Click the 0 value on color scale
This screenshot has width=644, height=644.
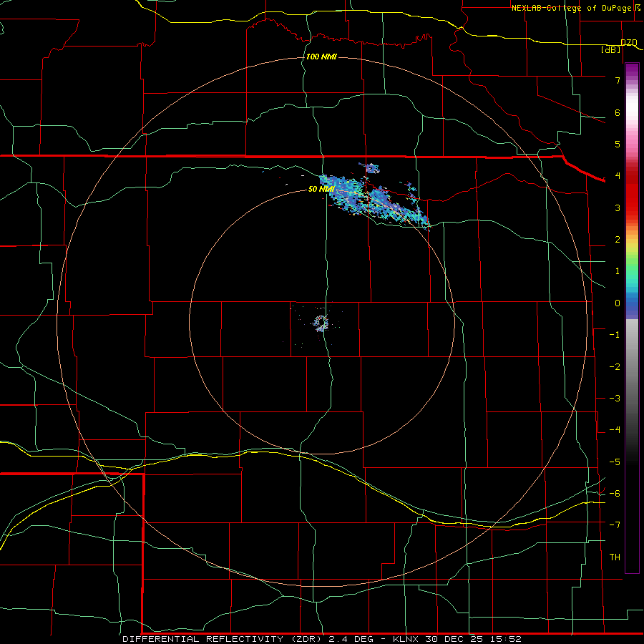click(x=618, y=303)
